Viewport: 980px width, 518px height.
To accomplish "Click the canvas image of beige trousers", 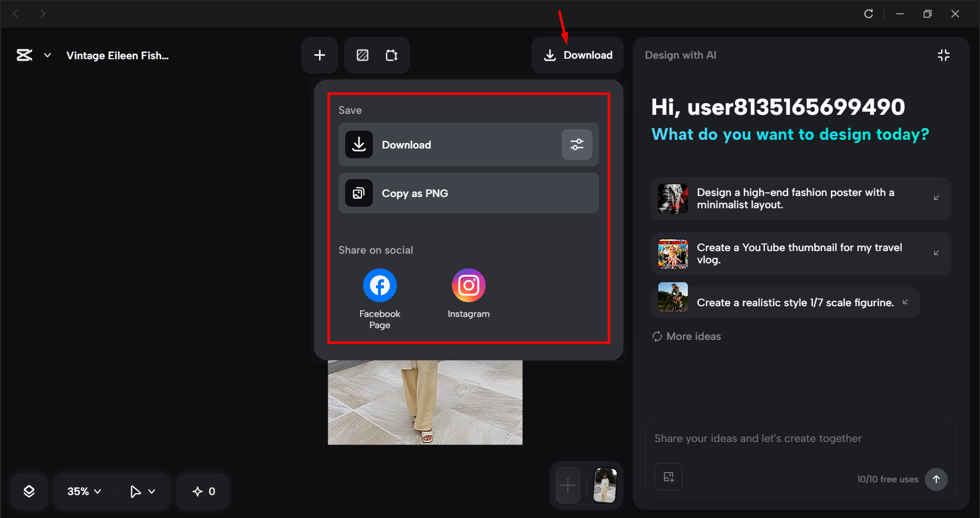I will pos(425,402).
